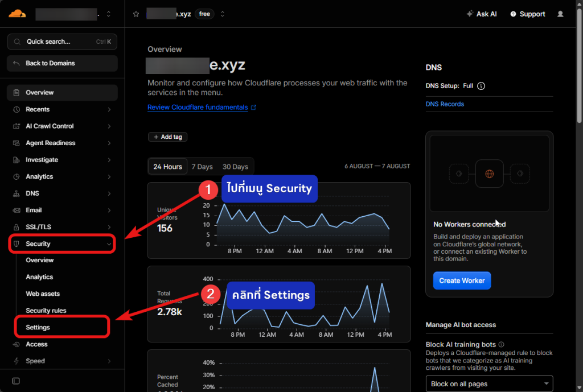The width and height of the screenshot is (583, 392).
Task: Click the Access icon in sidebar
Action: tap(17, 344)
